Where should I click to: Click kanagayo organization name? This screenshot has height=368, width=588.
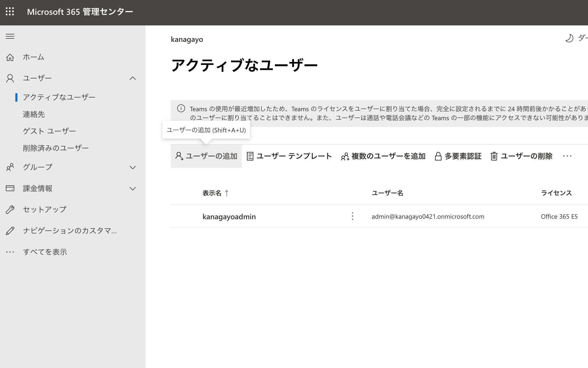[187, 39]
